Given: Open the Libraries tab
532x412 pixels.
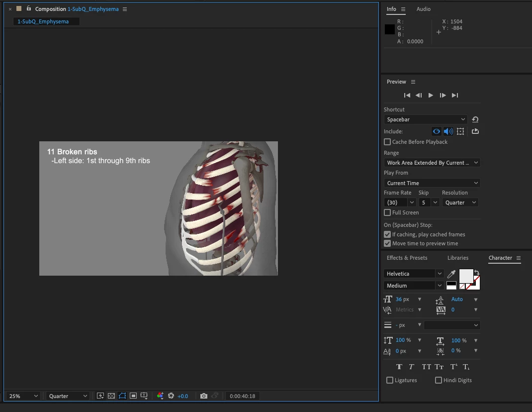Looking at the screenshot, I should 457,258.
